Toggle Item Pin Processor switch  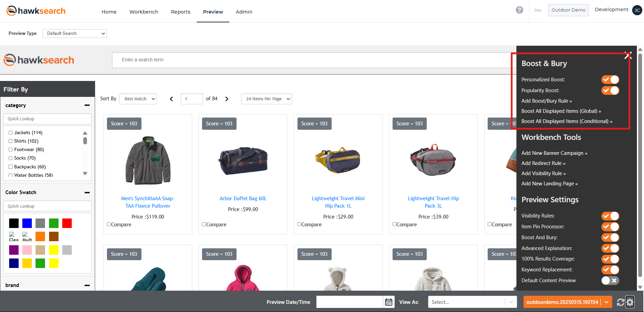[610, 227]
